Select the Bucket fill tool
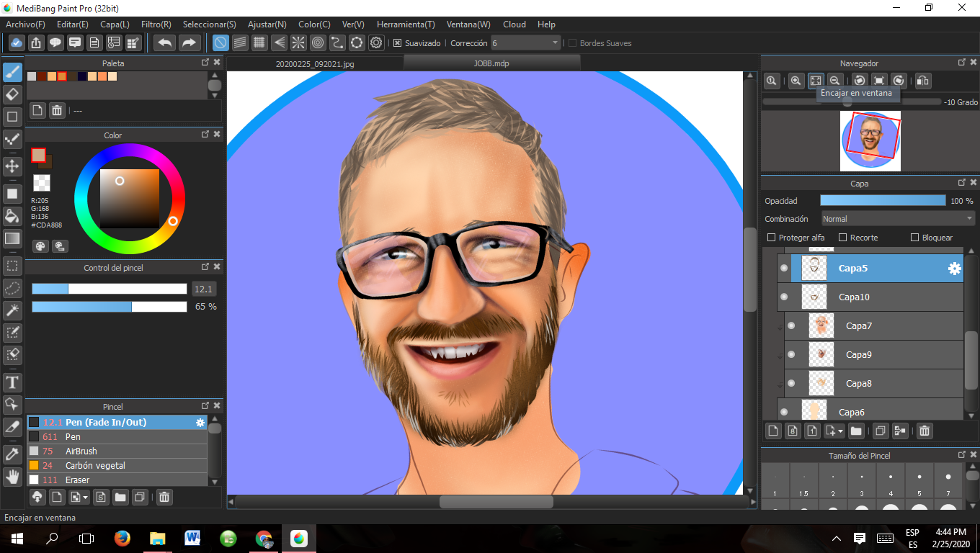The height and width of the screenshot is (553, 980). pos(12,215)
